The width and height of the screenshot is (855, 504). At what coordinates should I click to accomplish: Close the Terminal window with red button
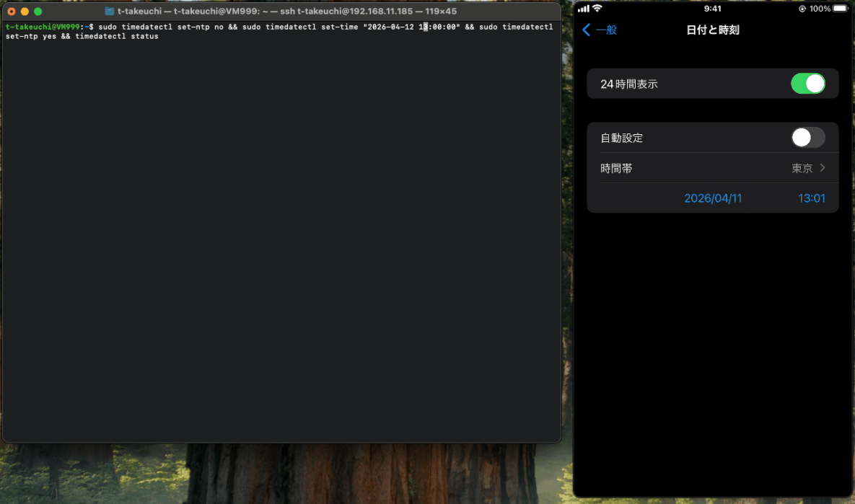12,12
